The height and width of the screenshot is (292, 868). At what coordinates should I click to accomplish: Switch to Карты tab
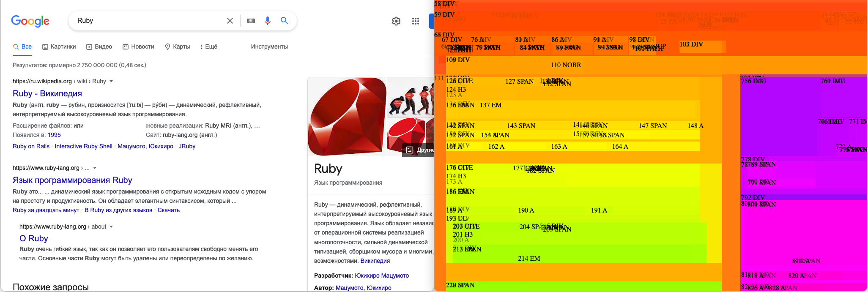click(x=178, y=46)
